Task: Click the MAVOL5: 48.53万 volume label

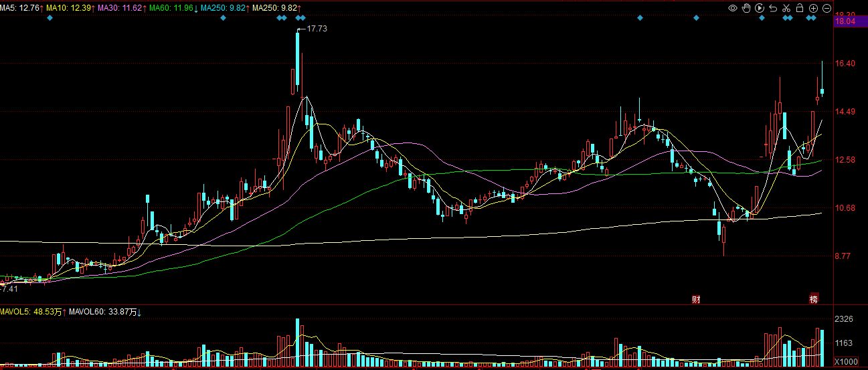Action: (x=31, y=312)
